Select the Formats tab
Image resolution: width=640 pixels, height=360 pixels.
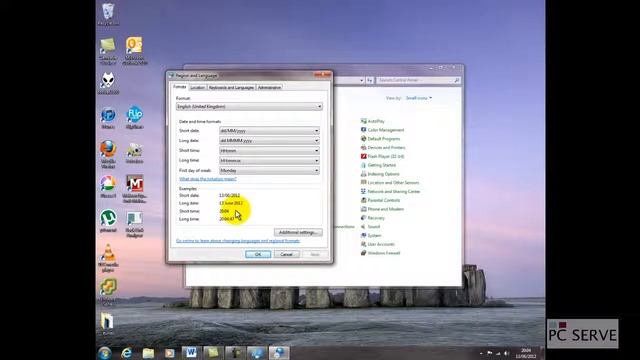tap(180, 87)
